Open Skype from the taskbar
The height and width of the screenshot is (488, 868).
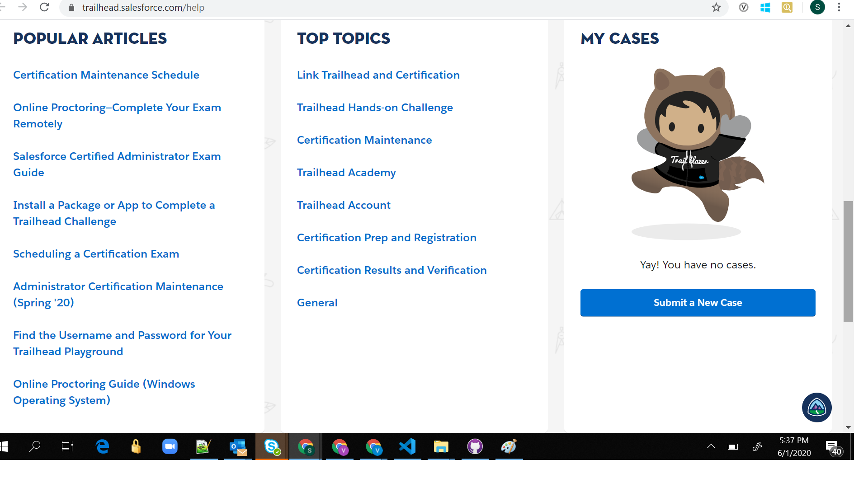[x=272, y=447]
